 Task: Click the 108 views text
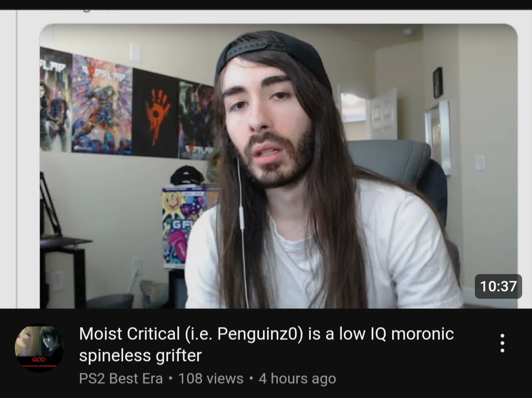[x=211, y=378]
